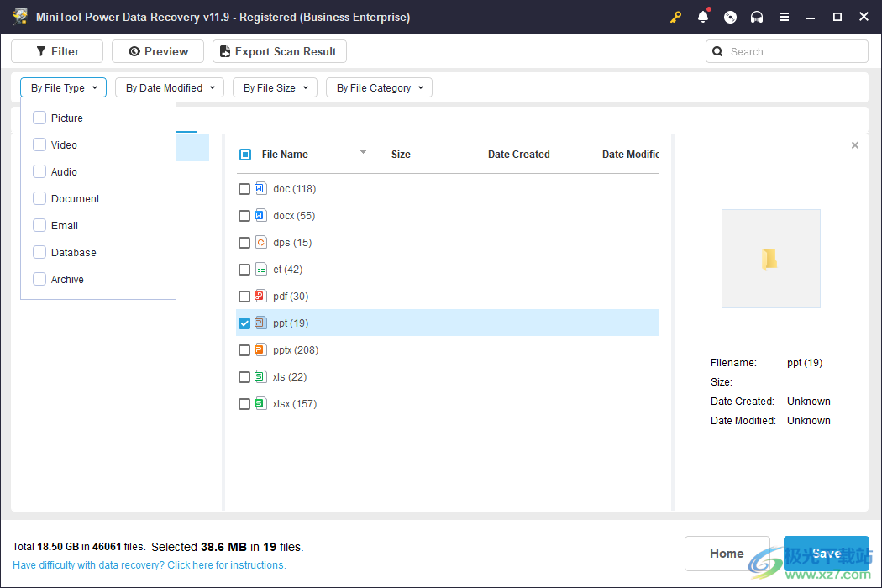Click the bootable disc icon
882x588 pixels.
730,18
